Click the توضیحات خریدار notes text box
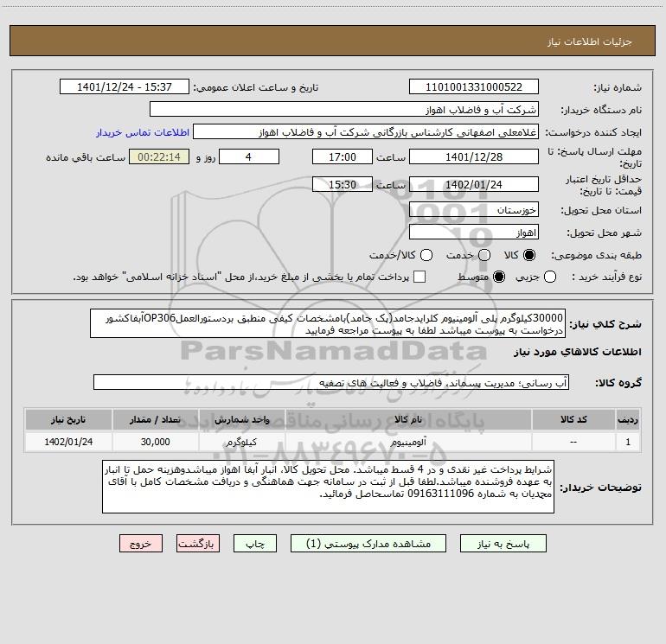 pyautogui.click(x=328, y=487)
